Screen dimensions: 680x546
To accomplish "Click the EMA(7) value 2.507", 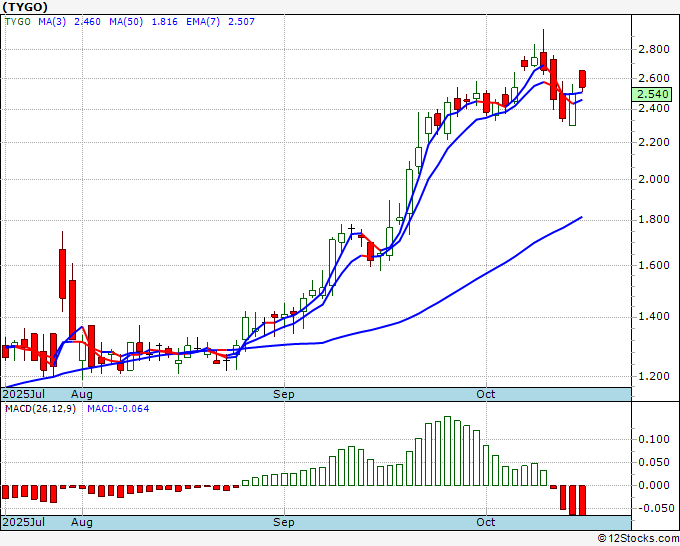I will click(241, 22).
